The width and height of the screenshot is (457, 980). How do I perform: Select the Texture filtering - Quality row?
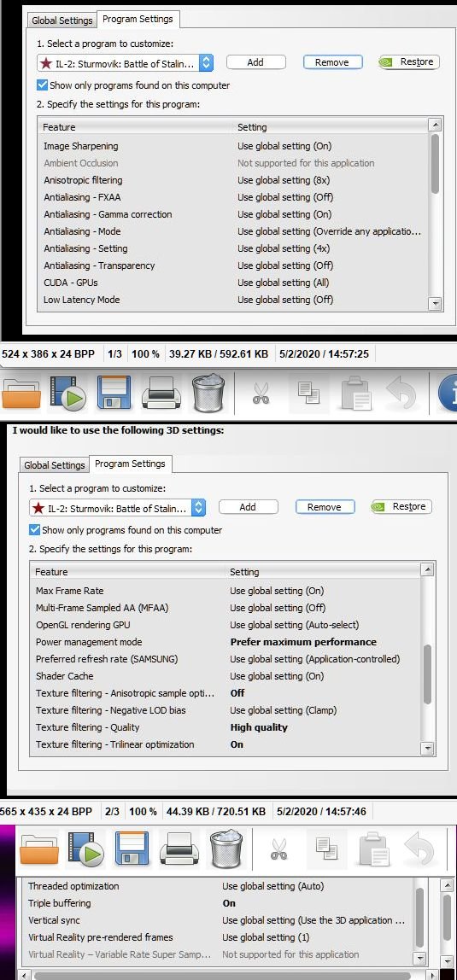click(x=226, y=727)
